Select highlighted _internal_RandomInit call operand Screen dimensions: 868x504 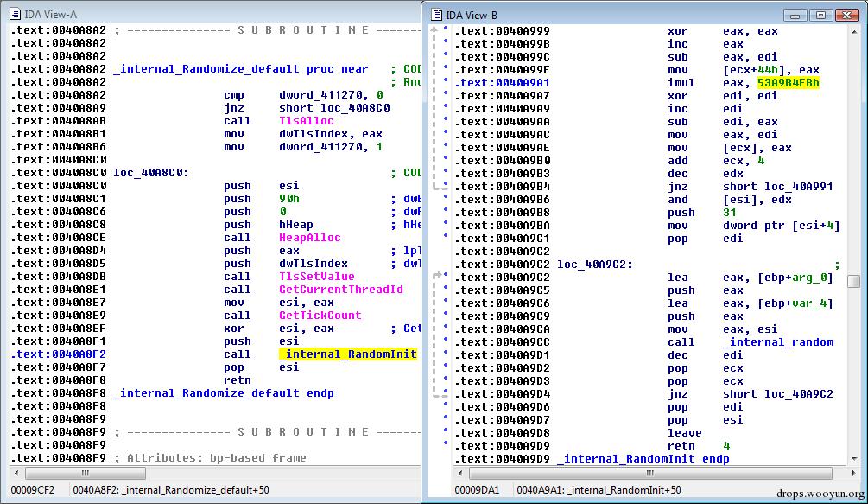pos(347,354)
